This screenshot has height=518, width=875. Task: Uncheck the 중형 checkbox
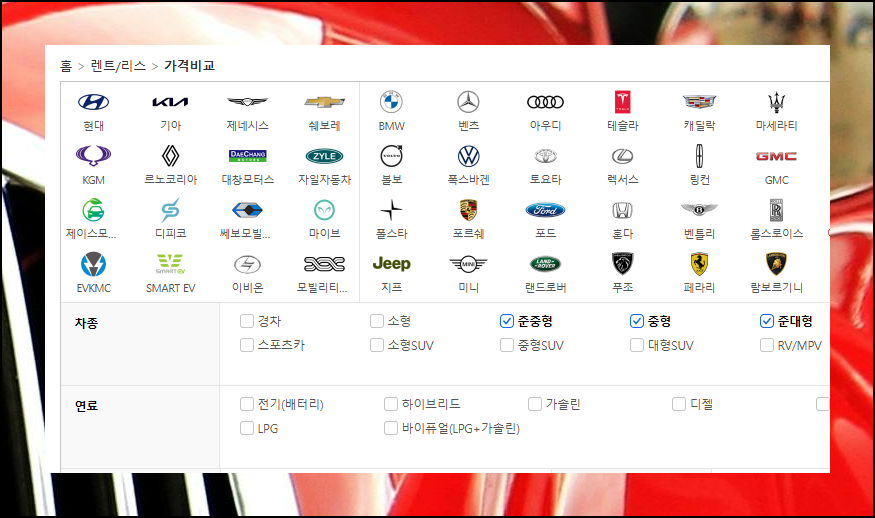click(637, 321)
